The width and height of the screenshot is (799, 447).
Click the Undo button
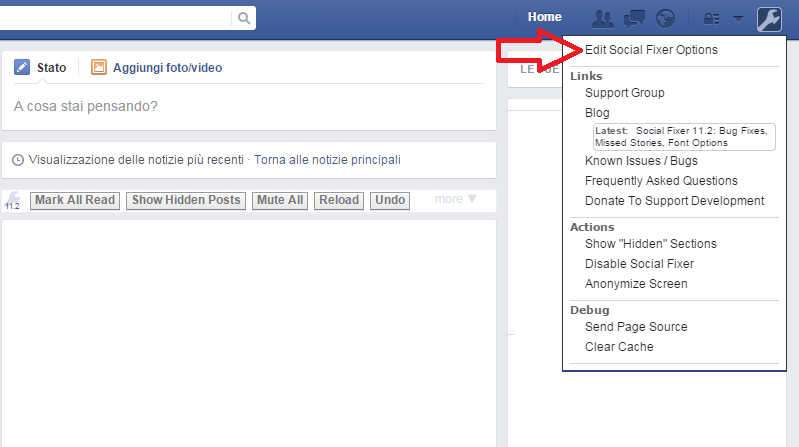point(390,200)
